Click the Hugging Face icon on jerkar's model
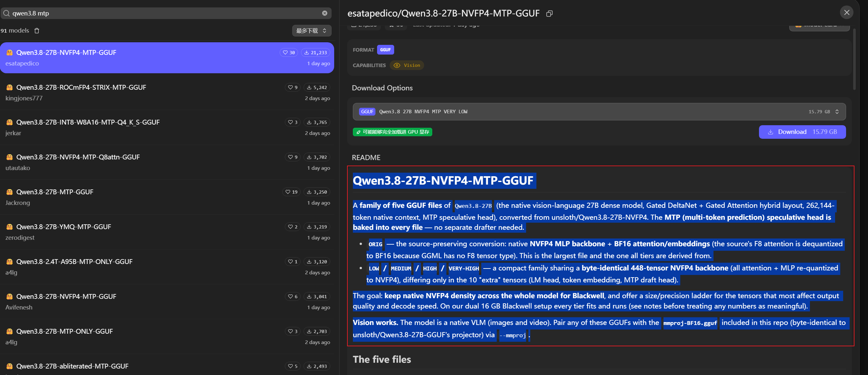The image size is (868, 375). coord(9,122)
